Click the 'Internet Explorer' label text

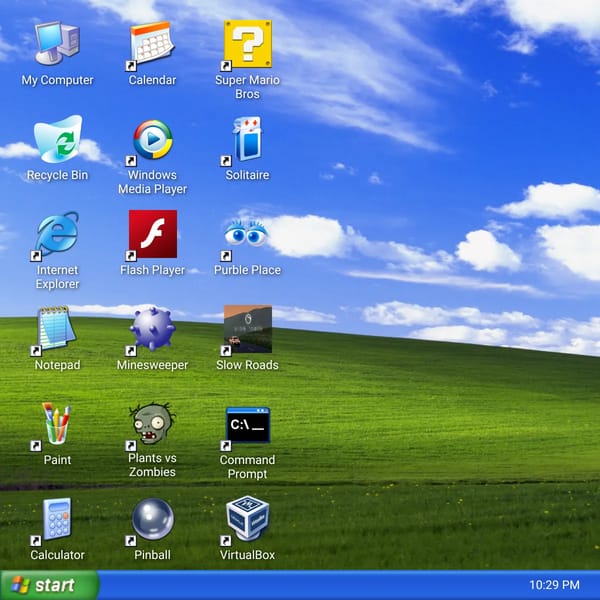(x=57, y=277)
